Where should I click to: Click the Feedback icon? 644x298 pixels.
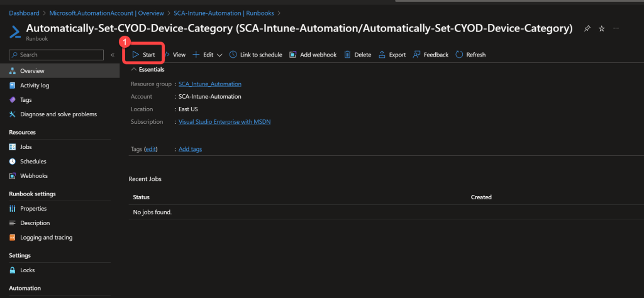(417, 55)
